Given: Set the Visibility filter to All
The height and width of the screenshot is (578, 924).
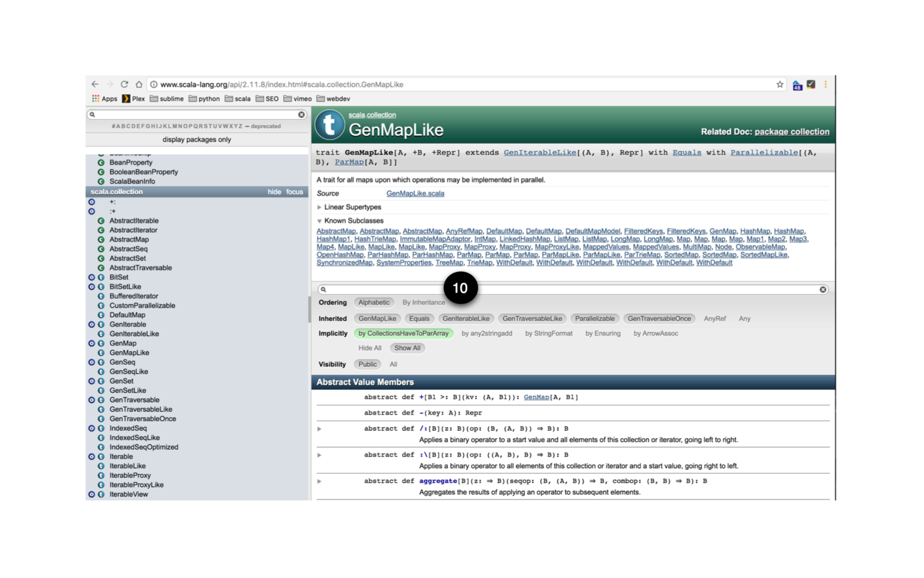Looking at the screenshot, I should pos(393,364).
